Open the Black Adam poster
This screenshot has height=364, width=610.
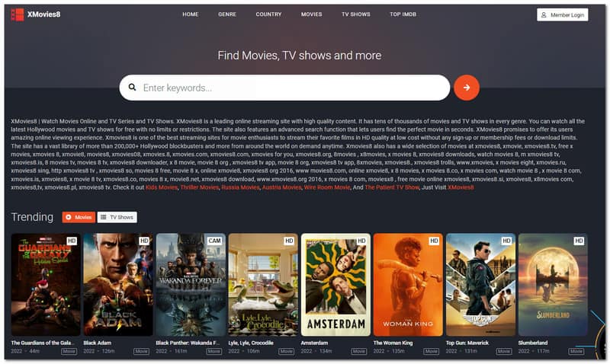coord(118,285)
